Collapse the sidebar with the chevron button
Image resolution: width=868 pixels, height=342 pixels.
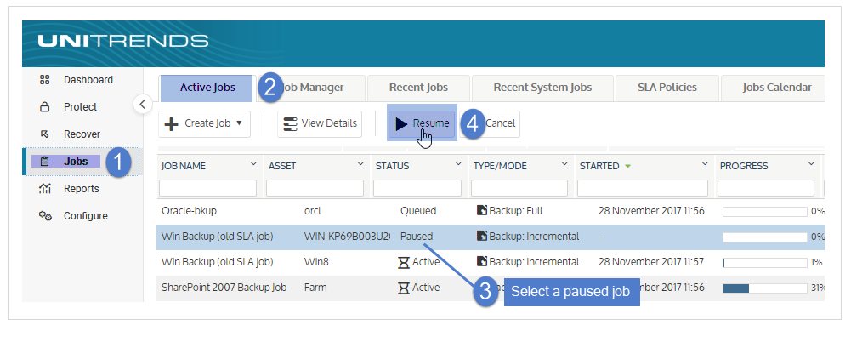[x=143, y=104]
